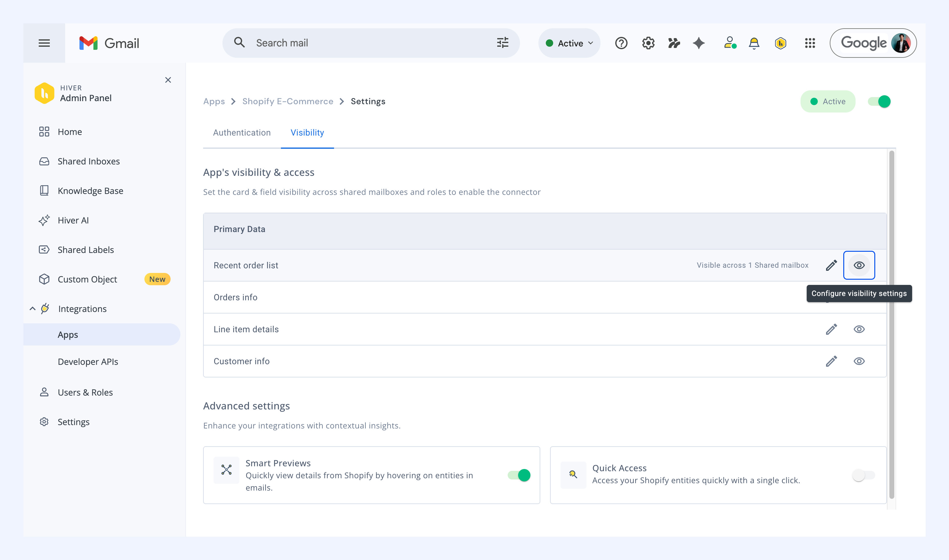Click 'Visible across 1 Shared mailbox' text
The image size is (949, 560).
point(752,265)
